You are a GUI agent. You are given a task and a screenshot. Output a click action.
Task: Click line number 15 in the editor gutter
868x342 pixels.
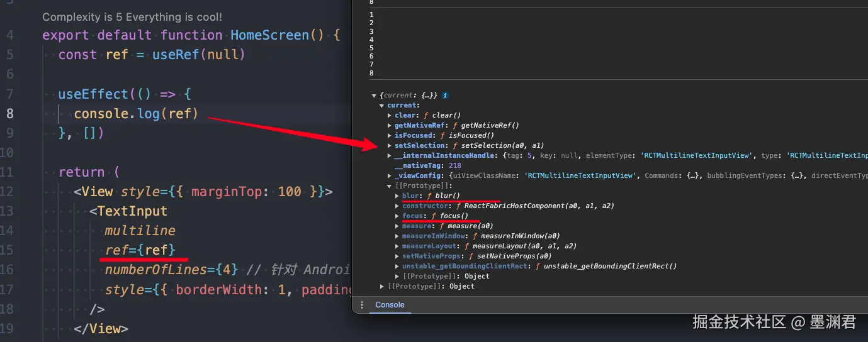7,250
